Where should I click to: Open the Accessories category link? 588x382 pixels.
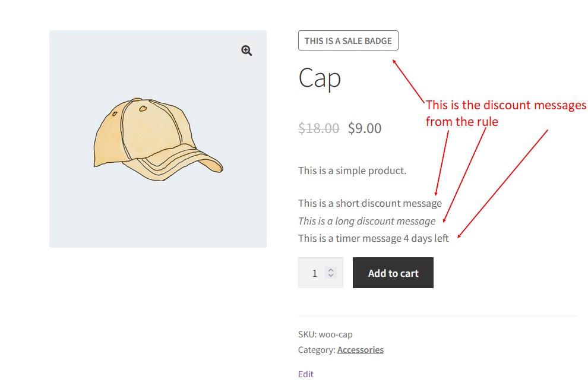coord(361,350)
